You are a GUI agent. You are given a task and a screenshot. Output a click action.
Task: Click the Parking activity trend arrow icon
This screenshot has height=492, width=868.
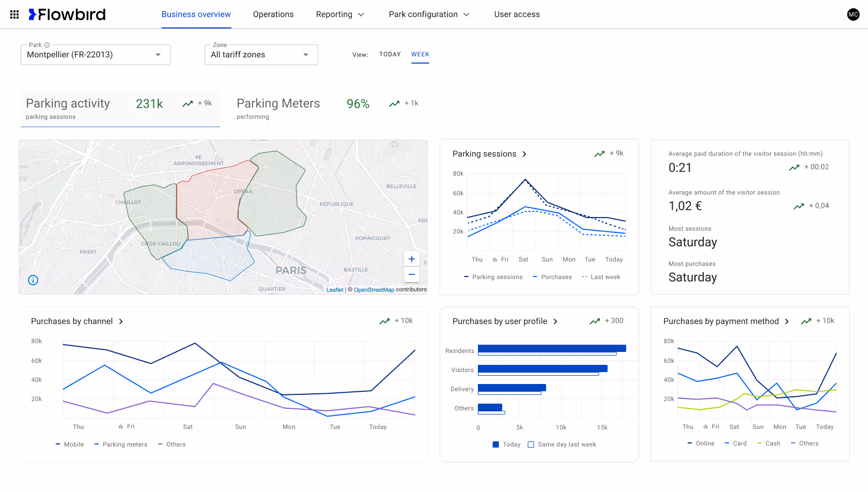coord(188,104)
